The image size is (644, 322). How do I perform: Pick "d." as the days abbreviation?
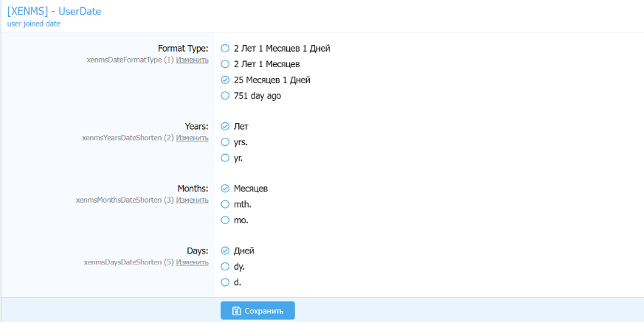(226, 282)
